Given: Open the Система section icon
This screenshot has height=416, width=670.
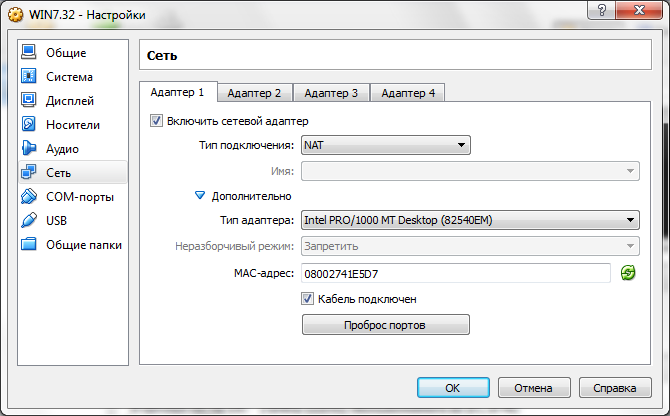Looking at the screenshot, I should [x=29, y=76].
